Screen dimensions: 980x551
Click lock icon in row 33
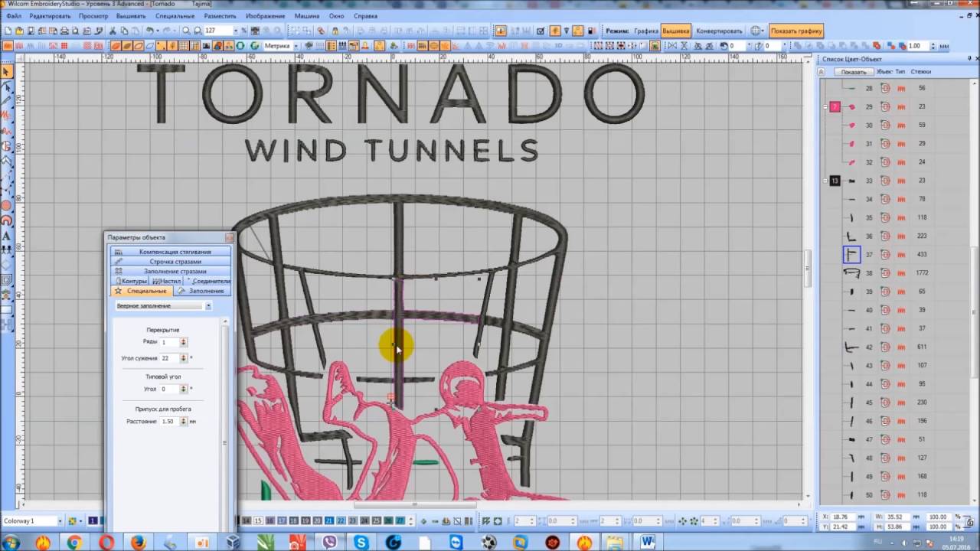pyautogui.click(x=885, y=181)
